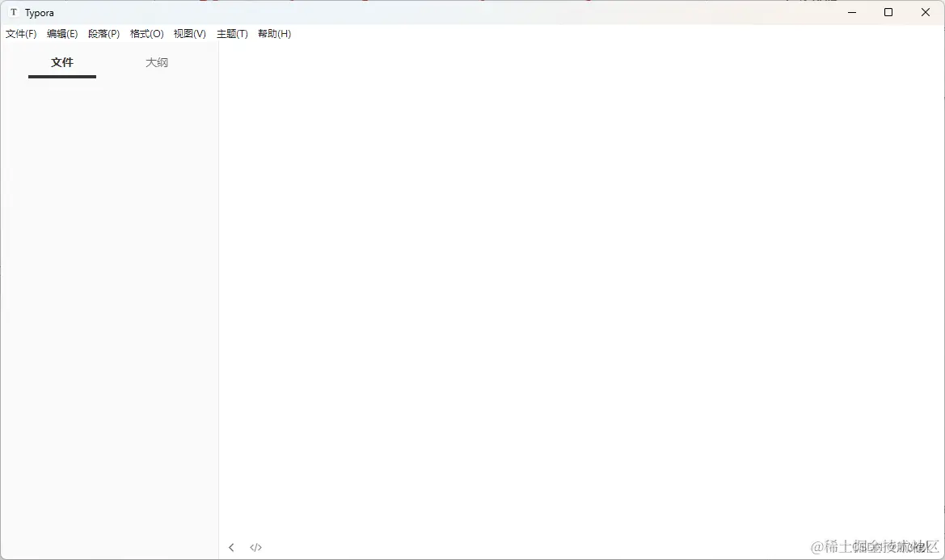
Task: Click the Typora app icon in title bar
Action: click(x=13, y=12)
